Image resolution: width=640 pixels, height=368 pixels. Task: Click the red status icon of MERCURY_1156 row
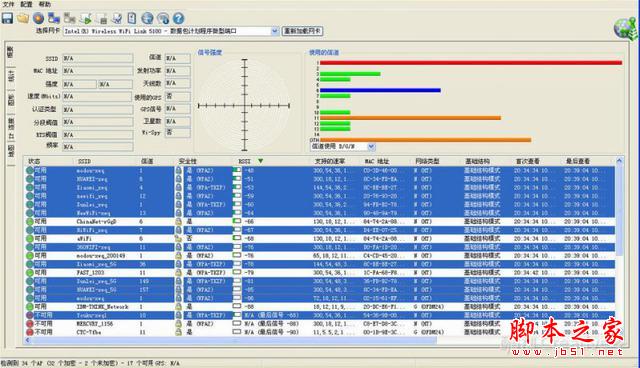click(30, 324)
